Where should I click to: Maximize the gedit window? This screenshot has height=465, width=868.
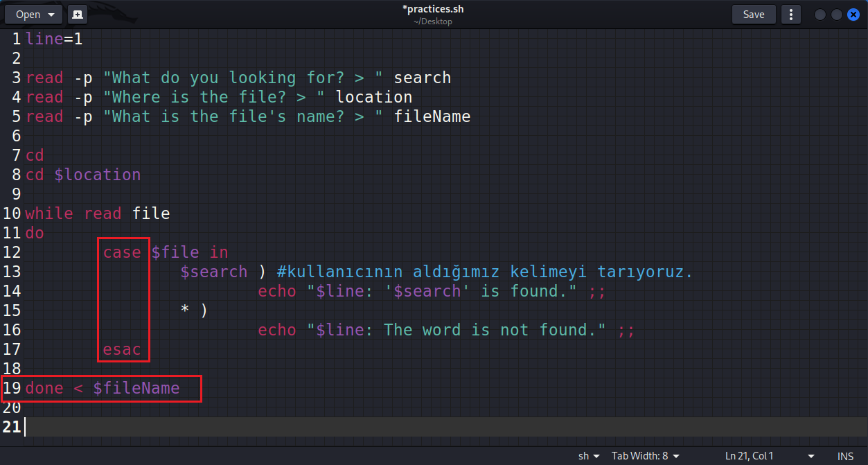837,15
